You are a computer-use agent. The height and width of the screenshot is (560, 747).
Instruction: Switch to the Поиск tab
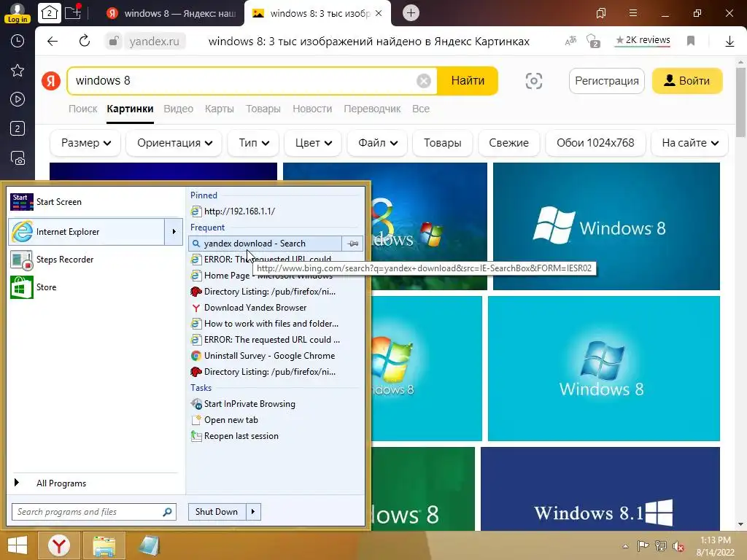coord(83,109)
